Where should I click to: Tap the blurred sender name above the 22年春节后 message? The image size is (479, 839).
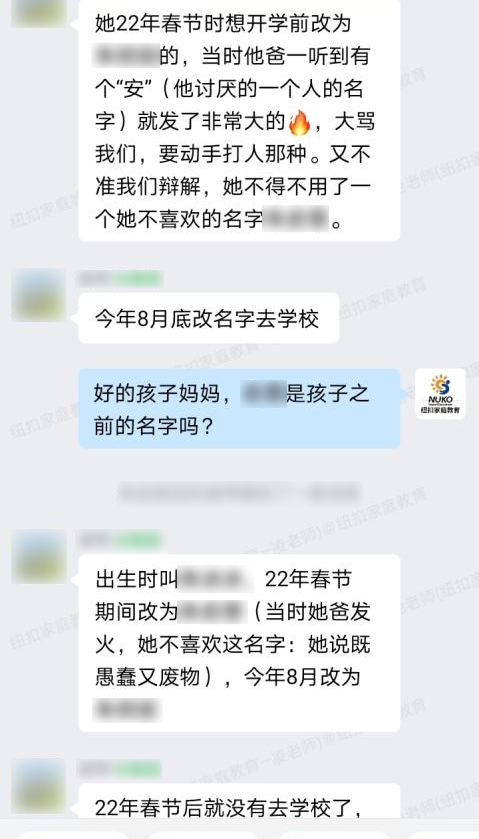click(x=120, y=769)
